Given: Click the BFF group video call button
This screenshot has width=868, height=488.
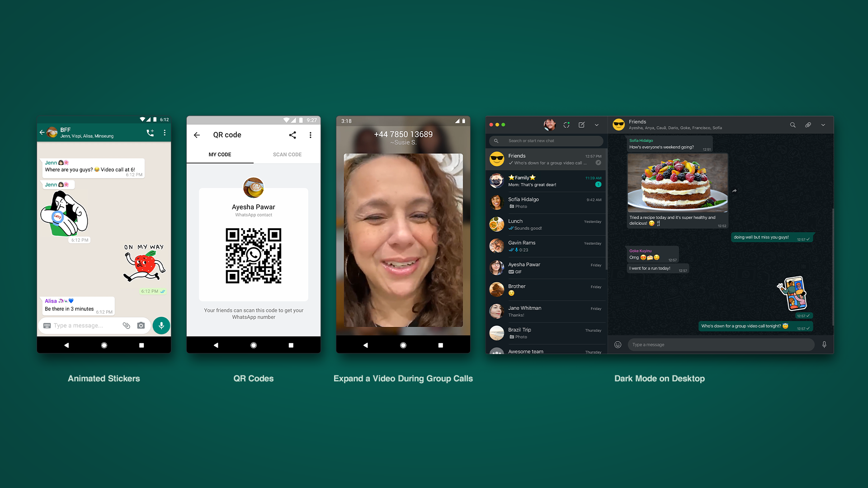Looking at the screenshot, I should pyautogui.click(x=151, y=132).
